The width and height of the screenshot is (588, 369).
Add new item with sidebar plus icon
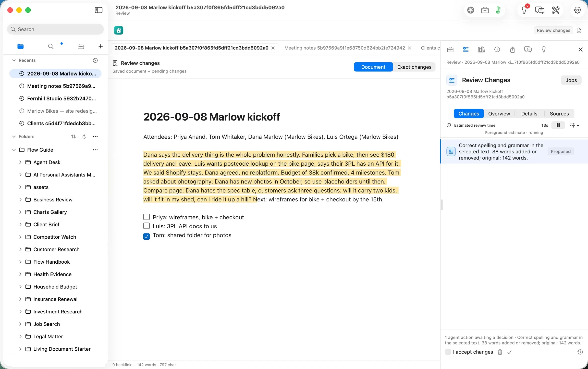click(100, 46)
